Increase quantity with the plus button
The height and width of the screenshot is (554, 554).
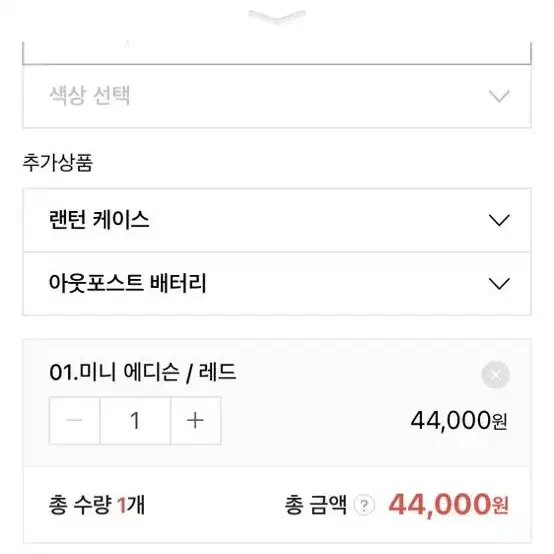click(x=195, y=420)
